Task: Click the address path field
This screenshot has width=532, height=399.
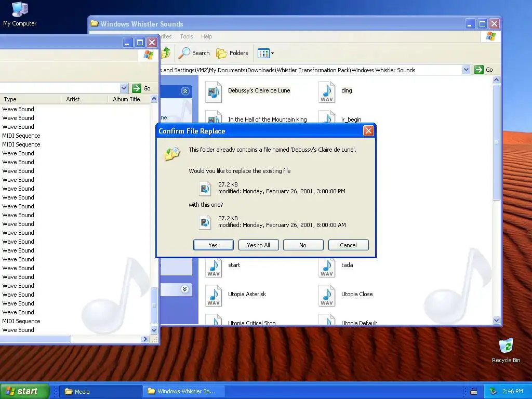Action: [311, 70]
